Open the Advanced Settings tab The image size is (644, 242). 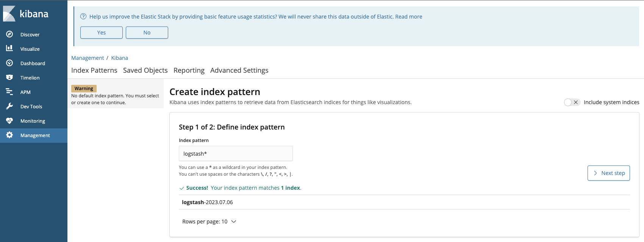(239, 70)
